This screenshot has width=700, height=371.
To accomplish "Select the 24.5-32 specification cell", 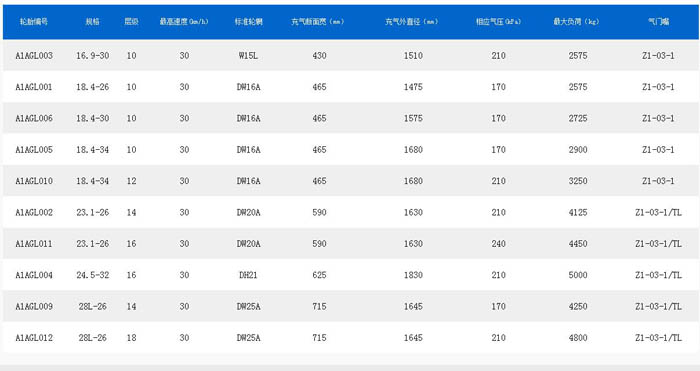I will [92, 275].
